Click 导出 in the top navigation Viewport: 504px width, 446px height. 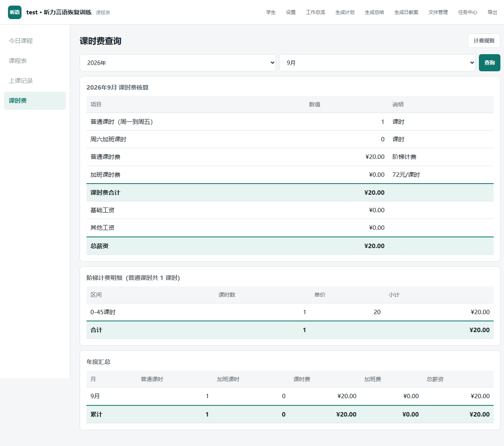(492, 12)
